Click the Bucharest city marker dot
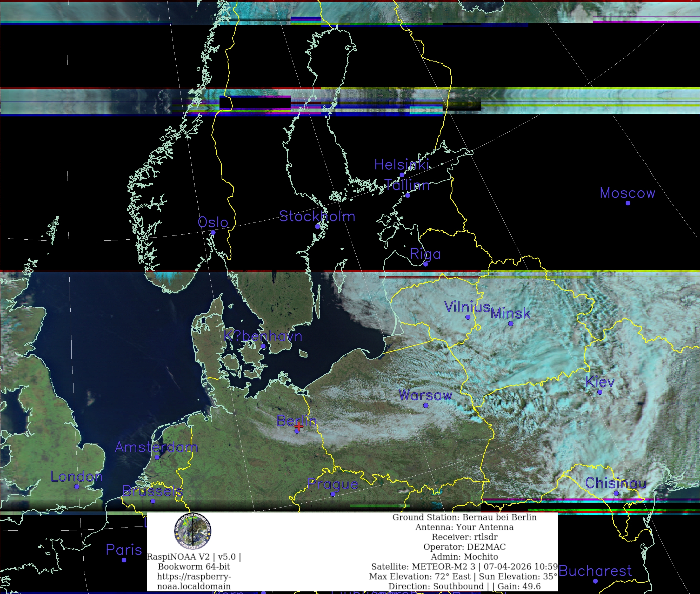Image resolution: width=700 pixels, height=594 pixels. tap(595, 581)
